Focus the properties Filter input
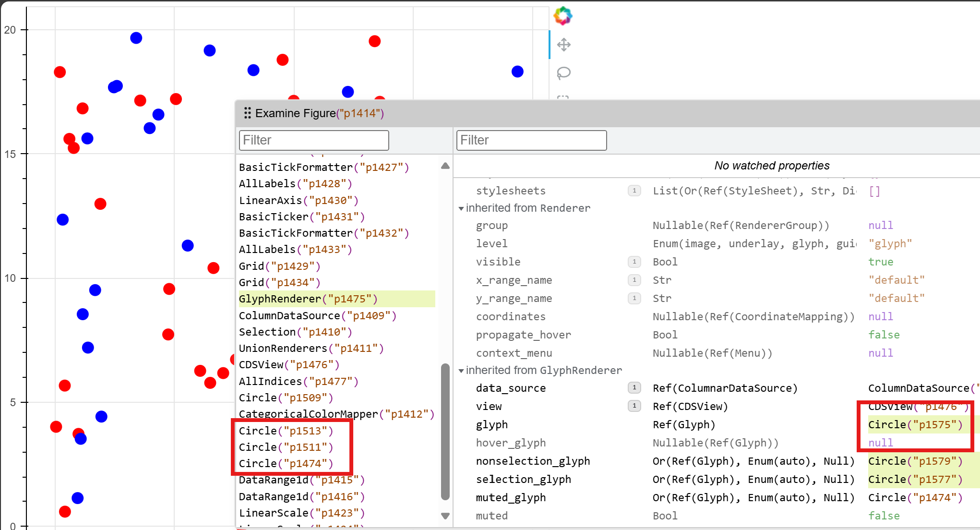 pyautogui.click(x=531, y=140)
